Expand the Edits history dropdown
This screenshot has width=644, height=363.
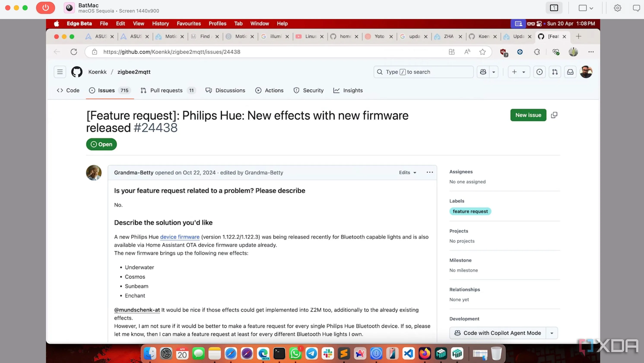[x=408, y=173]
